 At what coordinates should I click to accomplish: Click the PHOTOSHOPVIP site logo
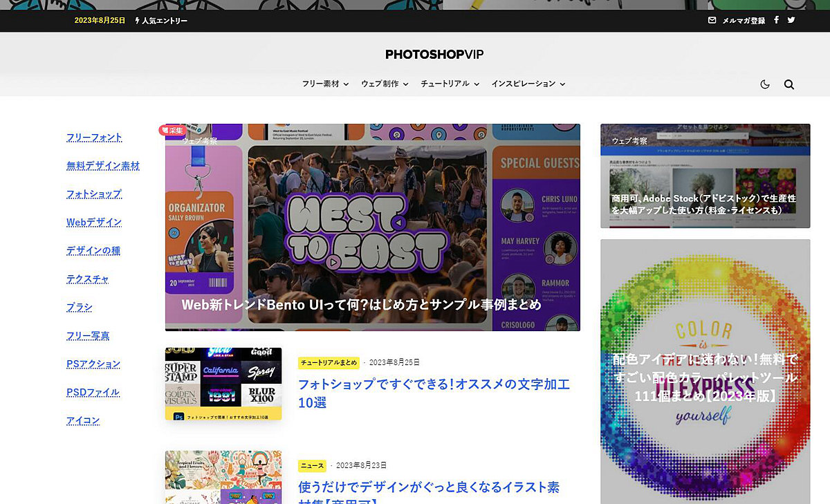click(x=434, y=54)
